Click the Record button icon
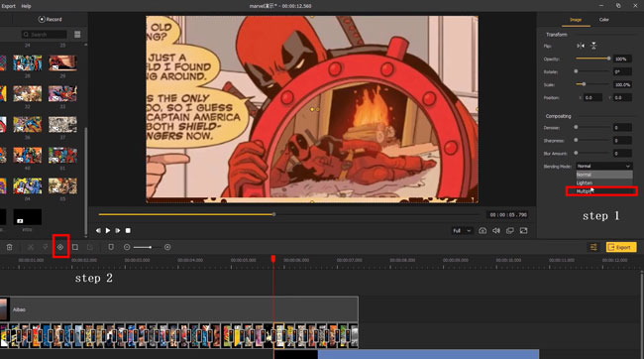Screen dimensions: 644x359 click(x=42, y=19)
